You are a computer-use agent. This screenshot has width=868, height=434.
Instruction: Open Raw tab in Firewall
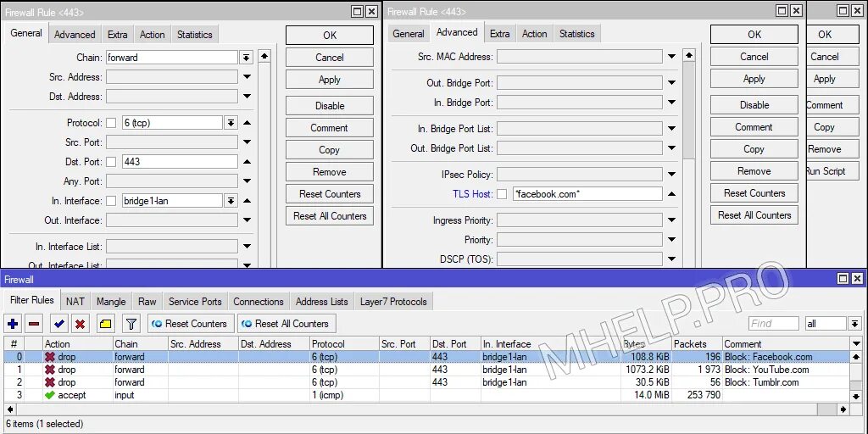click(x=147, y=302)
